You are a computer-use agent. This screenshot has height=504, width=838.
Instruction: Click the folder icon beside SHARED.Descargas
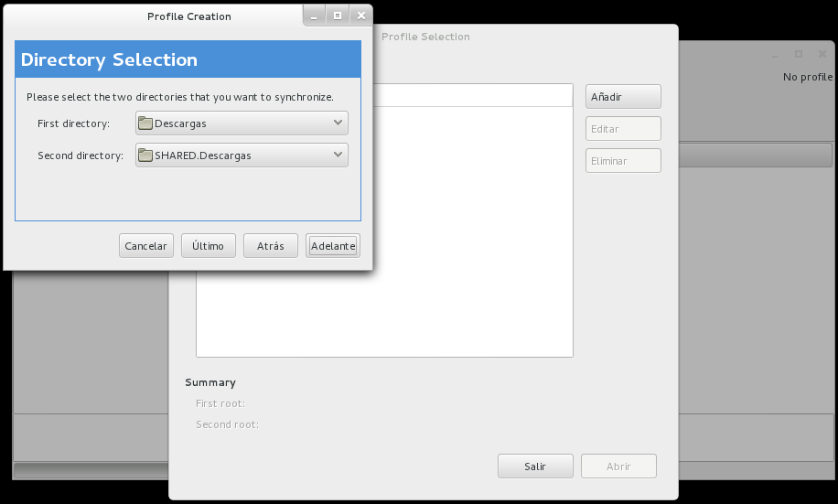click(x=145, y=155)
